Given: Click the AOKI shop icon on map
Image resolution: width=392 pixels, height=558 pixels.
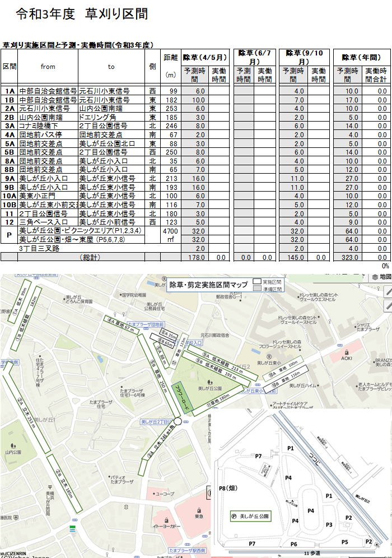Looking at the screenshot, I should click(347, 351).
